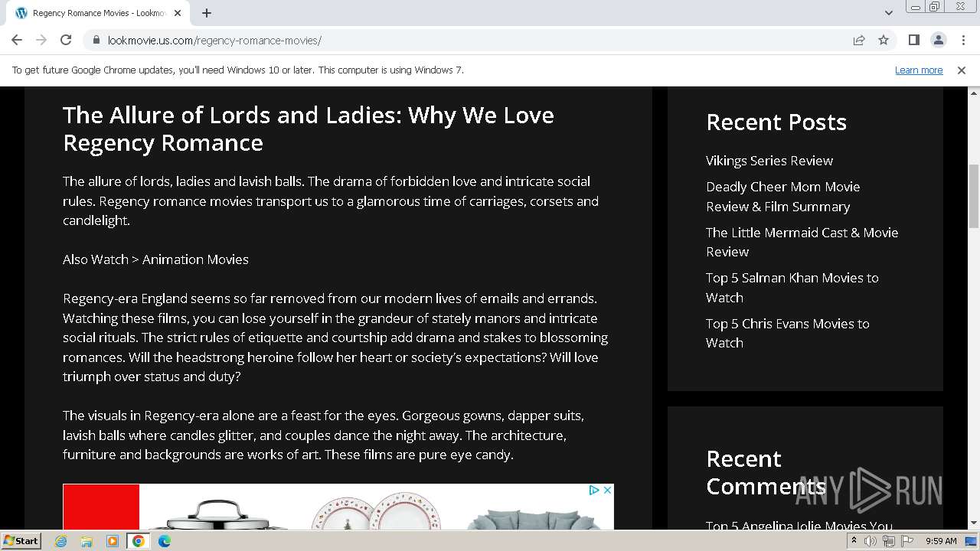The width and height of the screenshot is (980, 551).
Task: Click the Recent Posts heading
Action: point(776,122)
